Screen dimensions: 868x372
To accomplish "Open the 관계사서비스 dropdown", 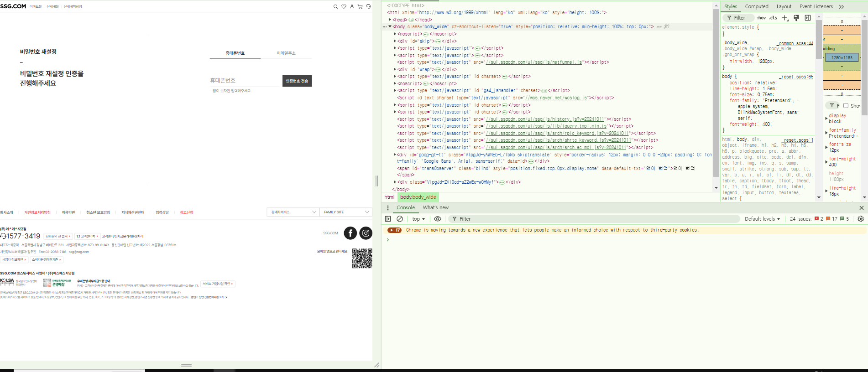I will pyautogui.click(x=293, y=212).
